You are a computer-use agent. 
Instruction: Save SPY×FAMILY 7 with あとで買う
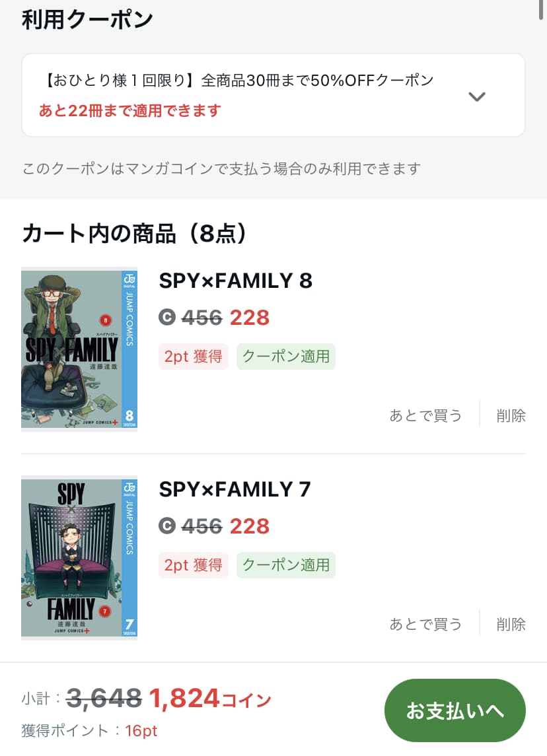[x=425, y=624]
